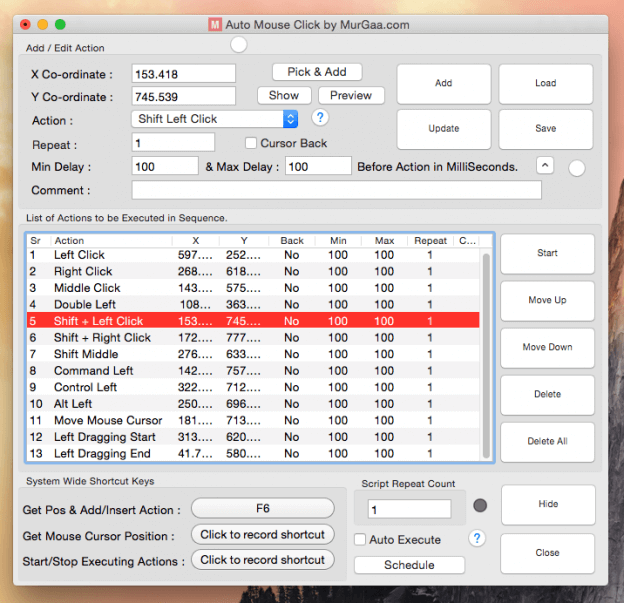Click the Max Delay field
This screenshot has width=624, height=603.
point(318,166)
